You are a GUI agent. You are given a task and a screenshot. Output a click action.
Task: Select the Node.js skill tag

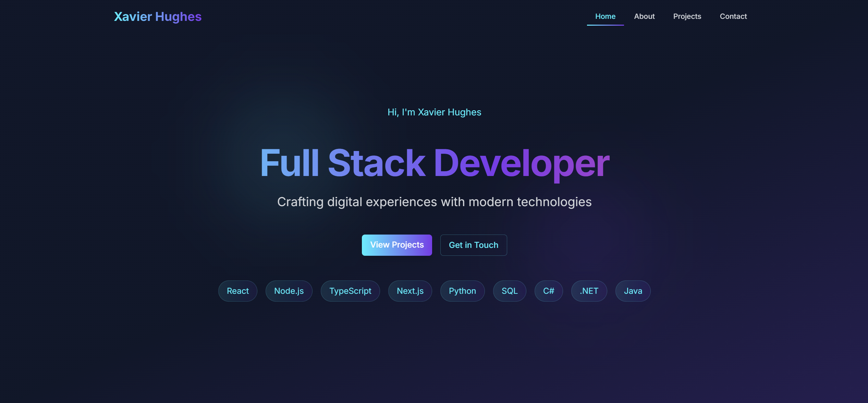coord(289,291)
